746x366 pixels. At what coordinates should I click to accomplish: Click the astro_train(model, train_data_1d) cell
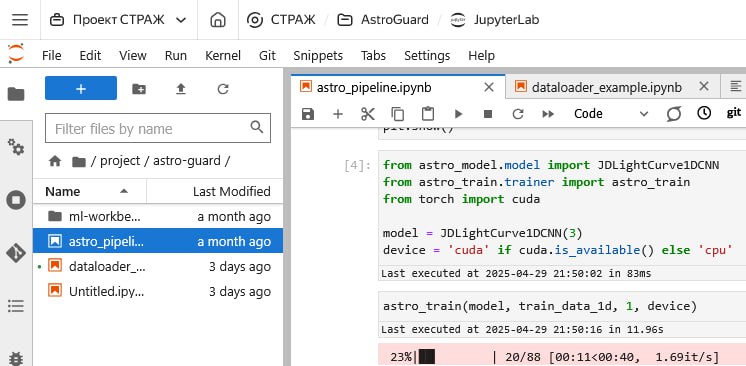click(562, 306)
